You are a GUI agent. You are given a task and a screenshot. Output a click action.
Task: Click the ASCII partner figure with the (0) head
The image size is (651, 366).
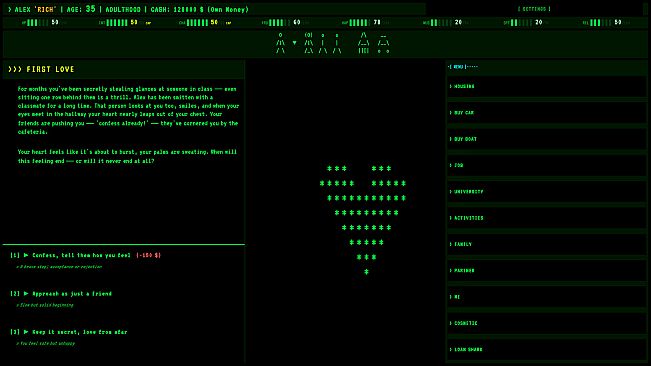click(x=308, y=43)
